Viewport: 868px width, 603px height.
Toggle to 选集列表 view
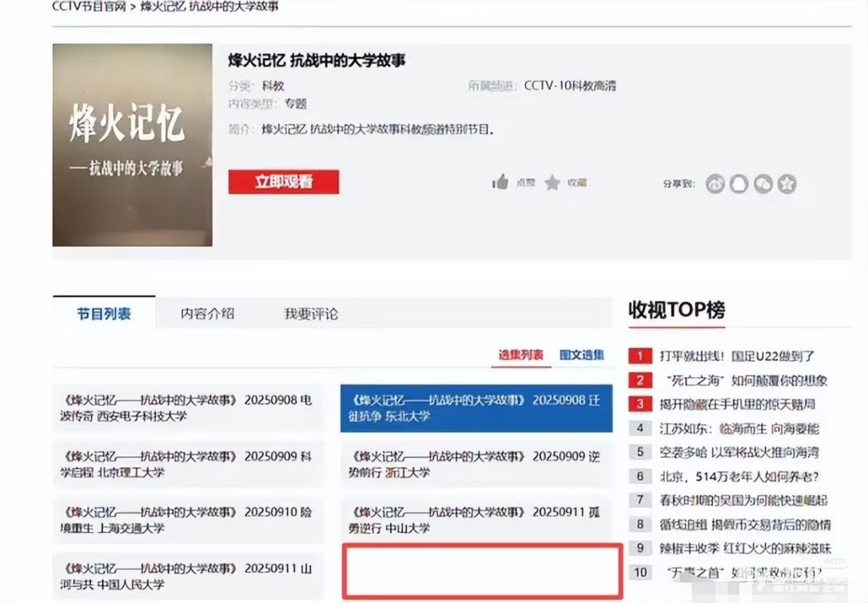tap(521, 355)
